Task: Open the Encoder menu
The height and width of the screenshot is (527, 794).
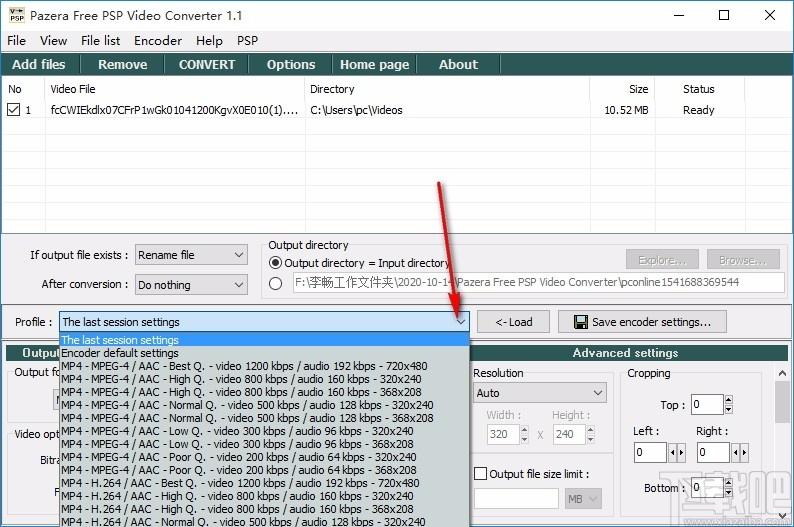Action: pos(157,40)
